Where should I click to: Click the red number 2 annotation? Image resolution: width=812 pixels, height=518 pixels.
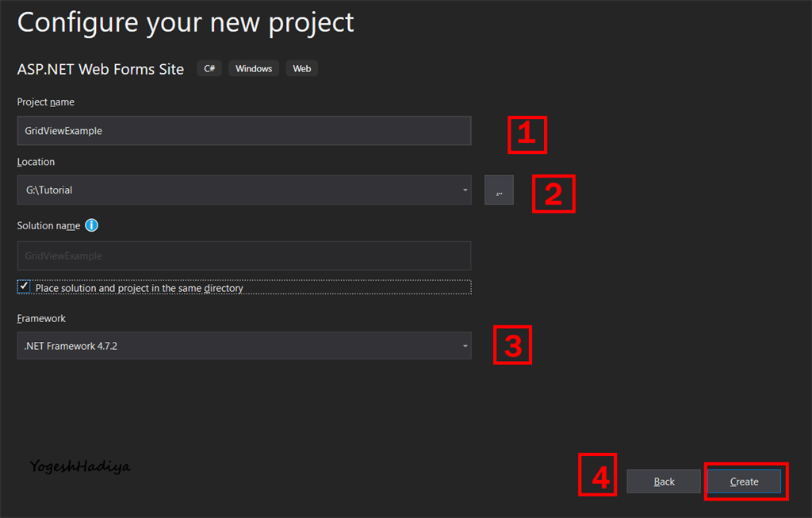click(x=553, y=194)
